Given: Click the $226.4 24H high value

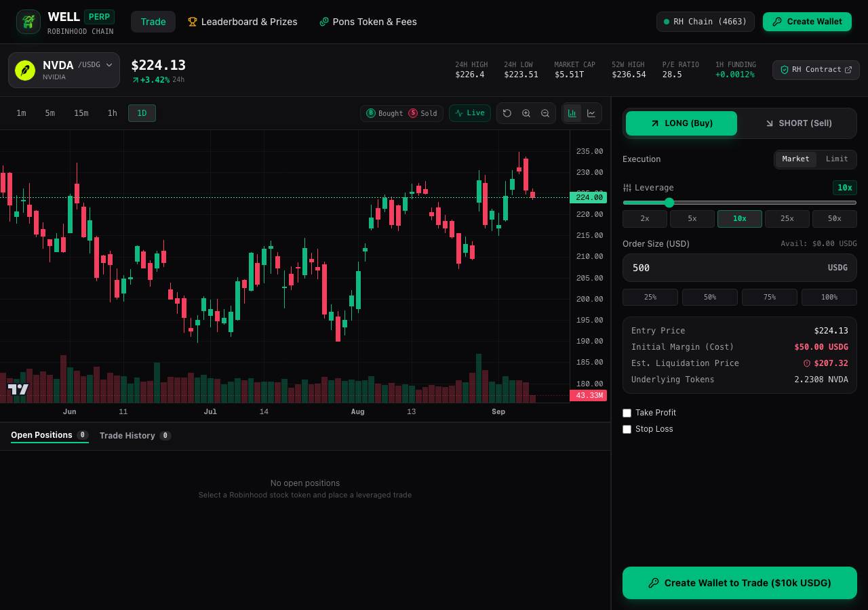Looking at the screenshot, I should (470, 75).
